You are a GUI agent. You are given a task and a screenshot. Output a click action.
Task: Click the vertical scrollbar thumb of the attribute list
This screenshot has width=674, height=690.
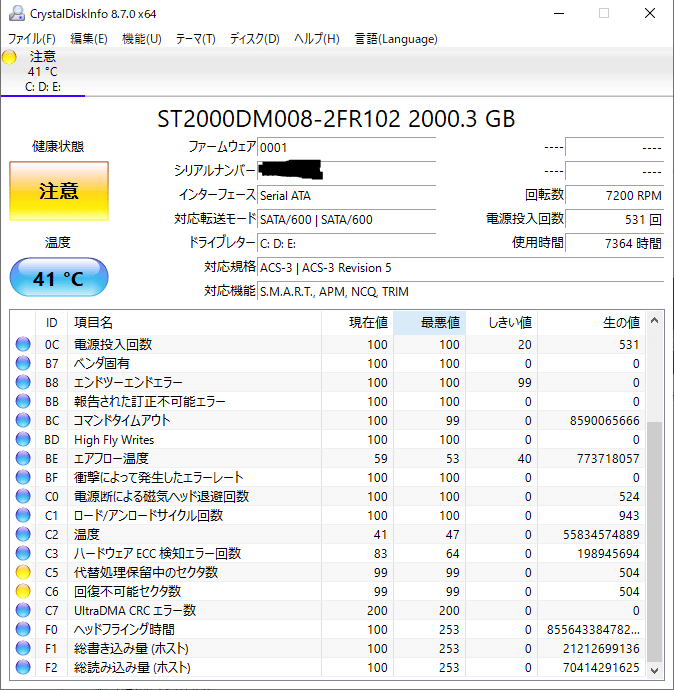coord(654,542)
